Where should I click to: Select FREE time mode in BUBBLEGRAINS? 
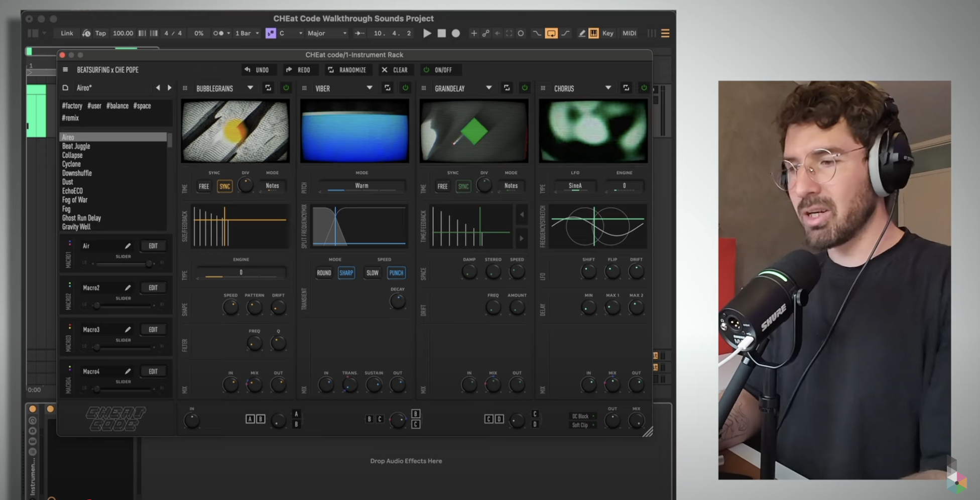[204, 186]
